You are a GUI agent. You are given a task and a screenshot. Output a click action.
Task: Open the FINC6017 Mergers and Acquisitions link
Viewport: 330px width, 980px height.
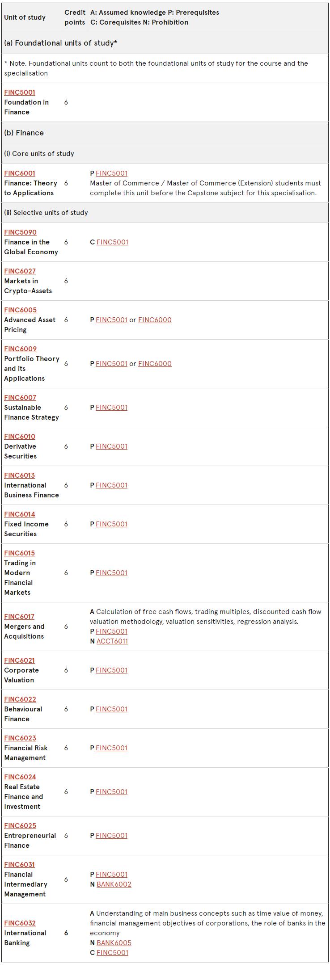point(19,617)
